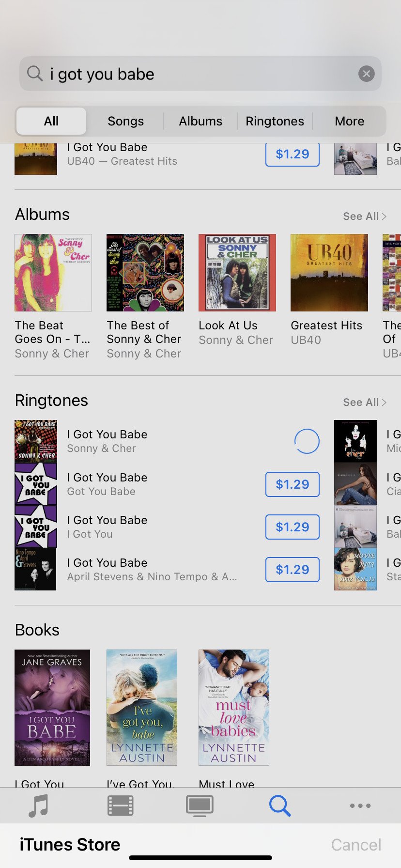The width and height of the screenshot is (401, 868).
Task: Switch to the Songs tab
Action: tap(126, 121)
